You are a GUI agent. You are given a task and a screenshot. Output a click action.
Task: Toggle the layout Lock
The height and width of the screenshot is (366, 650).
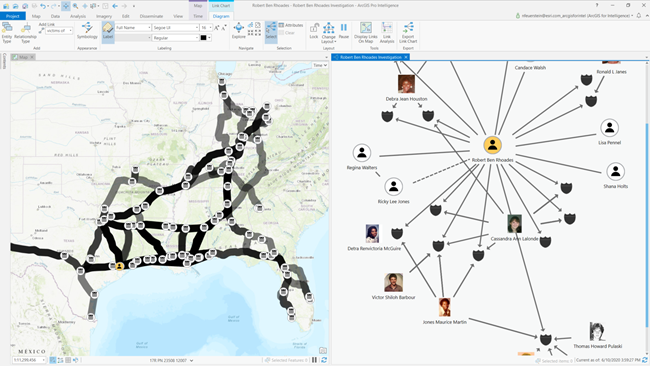click(314, 31)
